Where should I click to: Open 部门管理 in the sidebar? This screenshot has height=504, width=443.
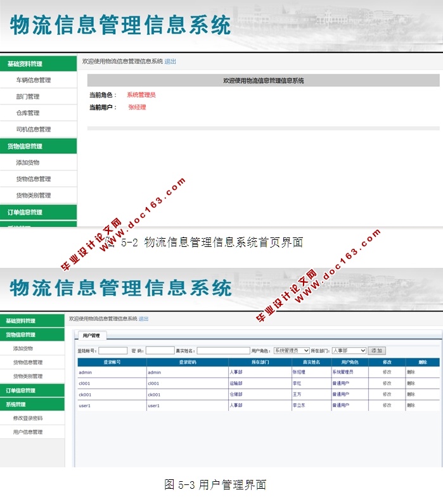click(28, 96)
